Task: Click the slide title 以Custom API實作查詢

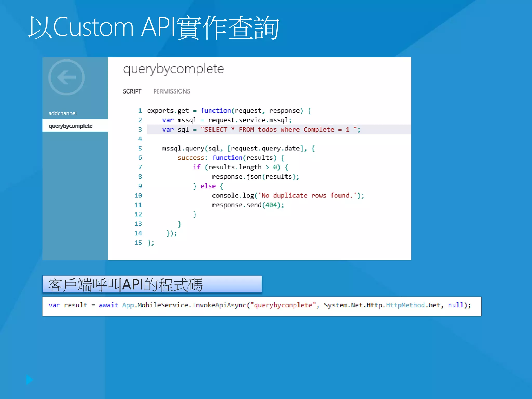Action: point(154,28)
